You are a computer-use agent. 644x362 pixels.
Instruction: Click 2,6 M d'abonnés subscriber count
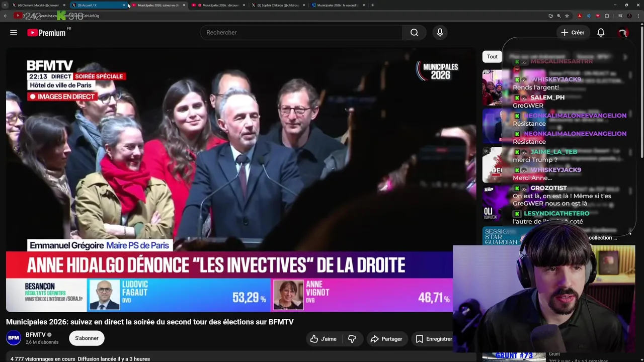[x=42, y=342]
